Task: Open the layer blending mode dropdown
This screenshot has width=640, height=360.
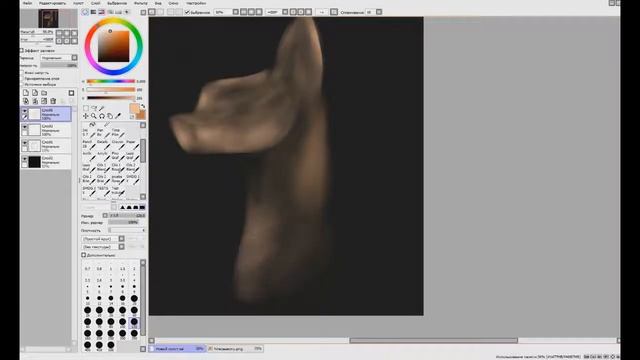Action: click(74, 58)
